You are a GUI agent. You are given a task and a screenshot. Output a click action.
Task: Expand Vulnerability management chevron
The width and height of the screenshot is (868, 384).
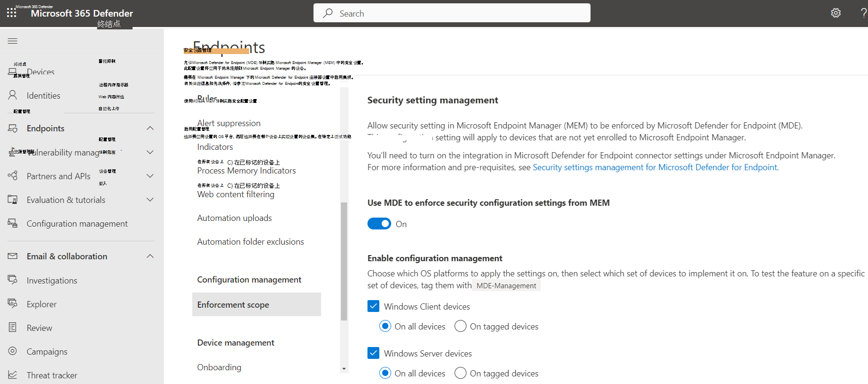coord(150,152)
